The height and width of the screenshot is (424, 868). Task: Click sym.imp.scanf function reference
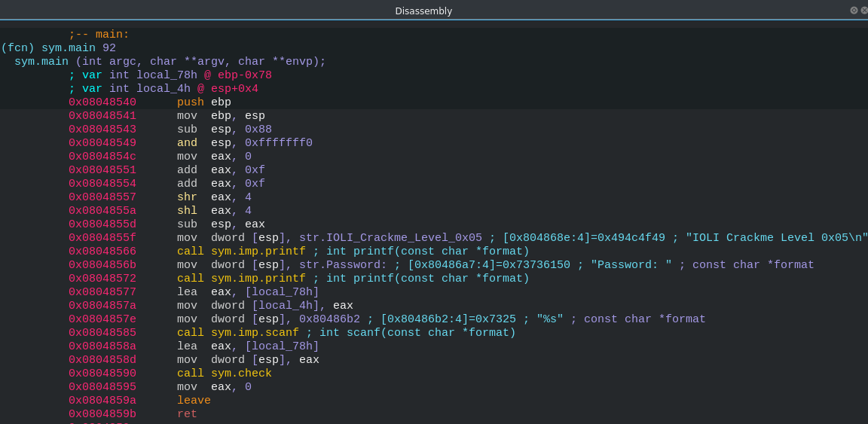click(x=255, y=333)
